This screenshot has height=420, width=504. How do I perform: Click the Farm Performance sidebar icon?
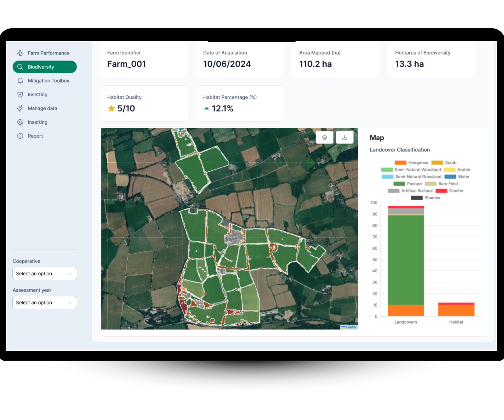click(x=20, y=53)
